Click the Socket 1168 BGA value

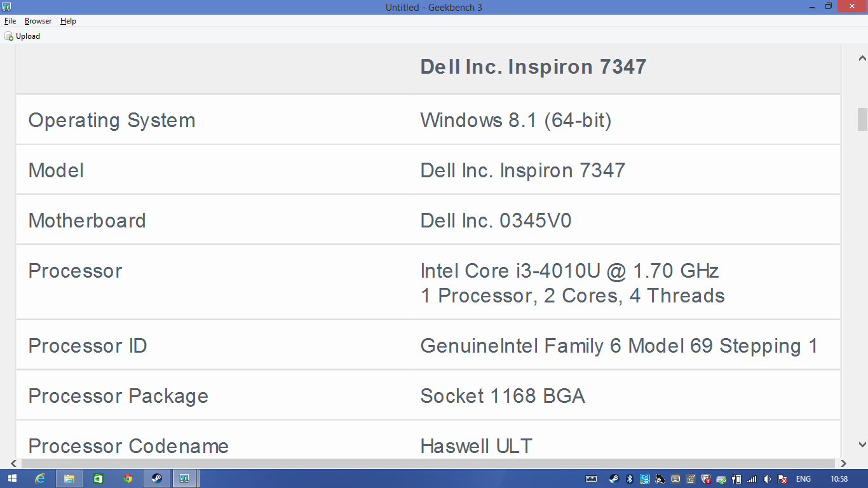point(503,396)
